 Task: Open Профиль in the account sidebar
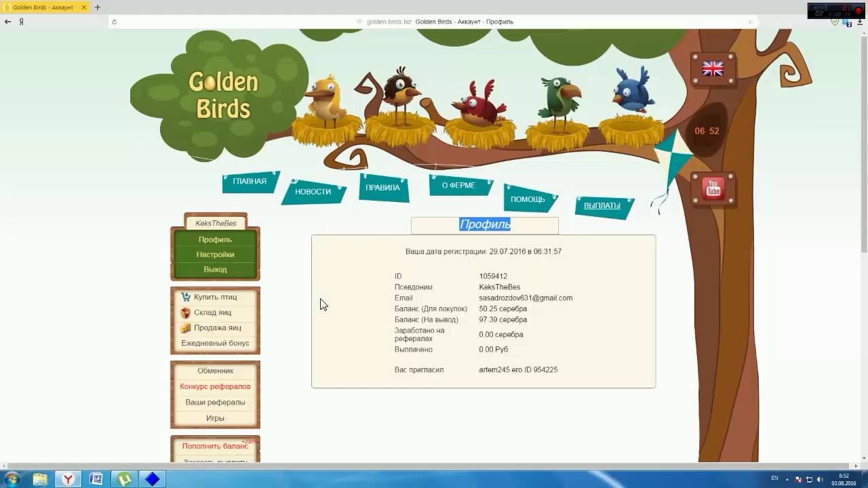pyautogui.click(x=215, y=240)
